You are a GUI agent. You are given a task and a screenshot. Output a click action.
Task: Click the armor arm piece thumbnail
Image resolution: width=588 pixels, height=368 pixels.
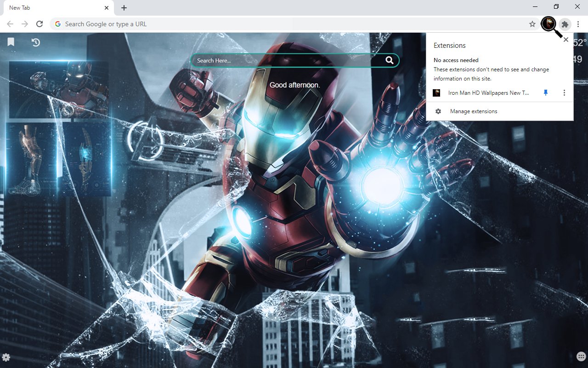pyautogui.click(x=87, y=159)
